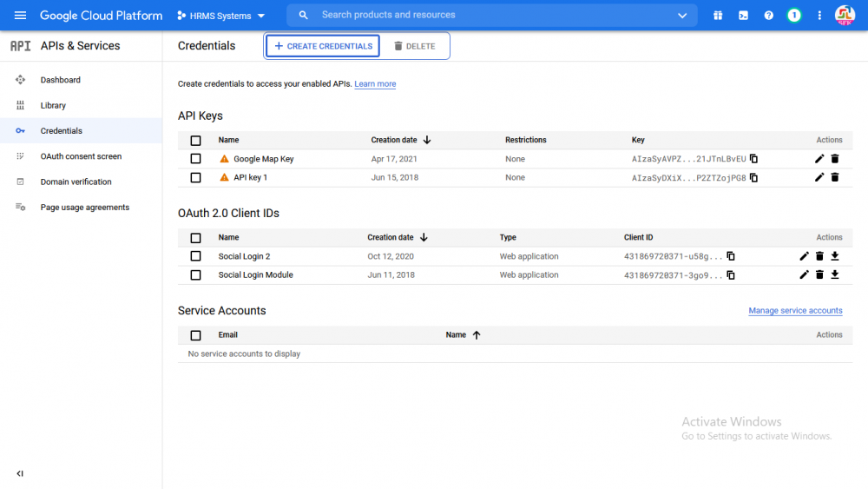Download Social Login 2 client credentials

click(x=835, y=256)
